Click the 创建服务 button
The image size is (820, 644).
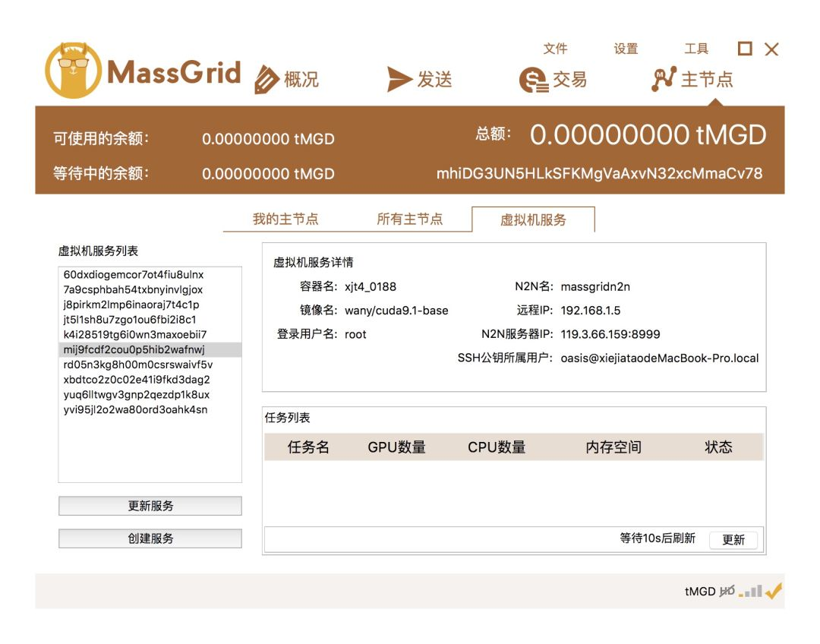pyautogui.click(x=150, y=538)
